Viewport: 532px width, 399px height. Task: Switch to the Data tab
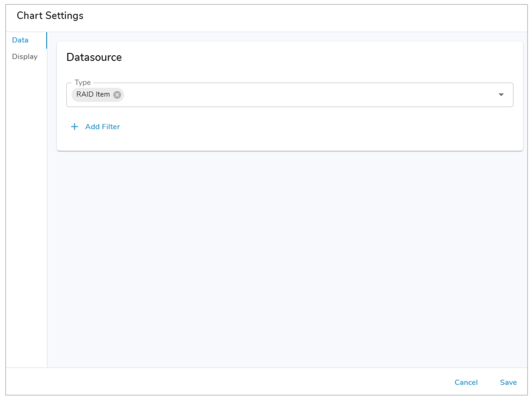click(x=20, y=40)
